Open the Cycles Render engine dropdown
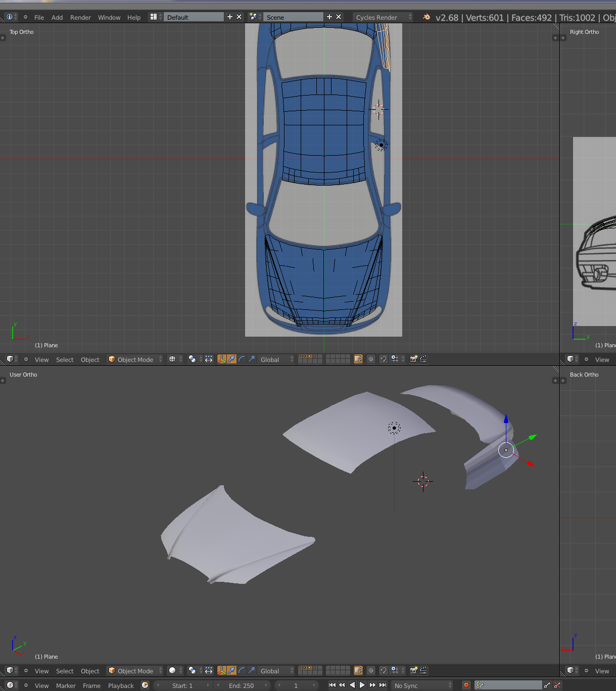The width and height of the screenshot is (616, 691). (382, 17)
